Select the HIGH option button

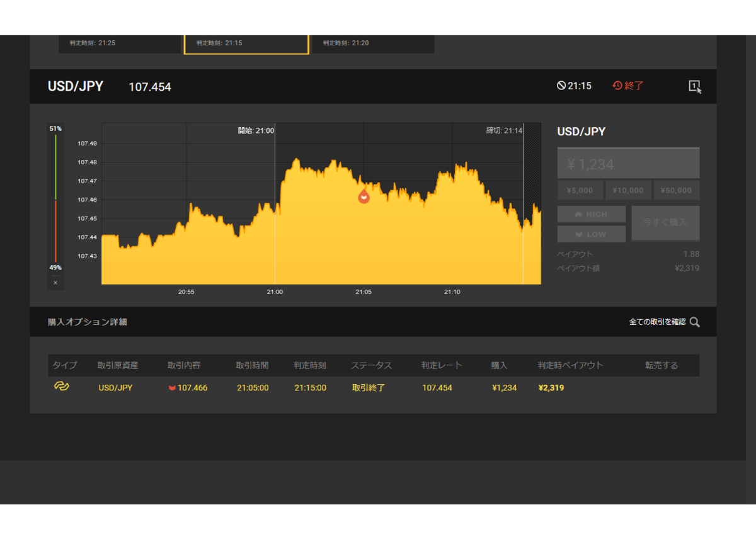(x=592, y=214)
